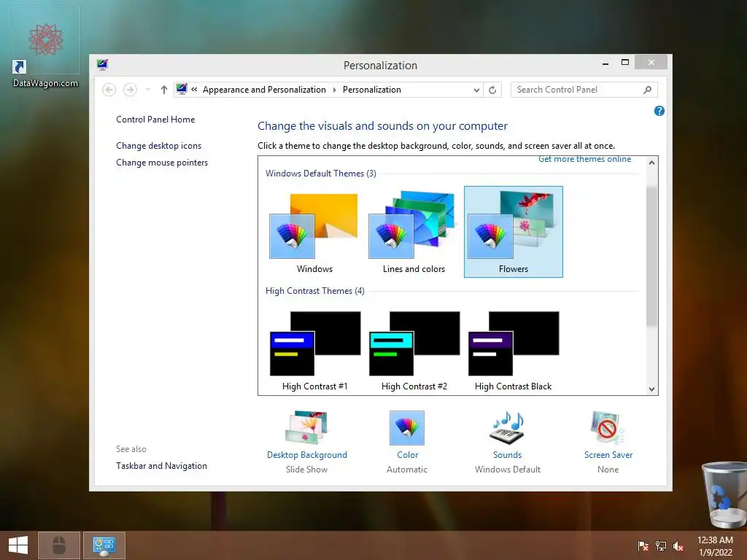Refresh the Personalization page
This screenshot has width=747, height=560.
point(492,90)
